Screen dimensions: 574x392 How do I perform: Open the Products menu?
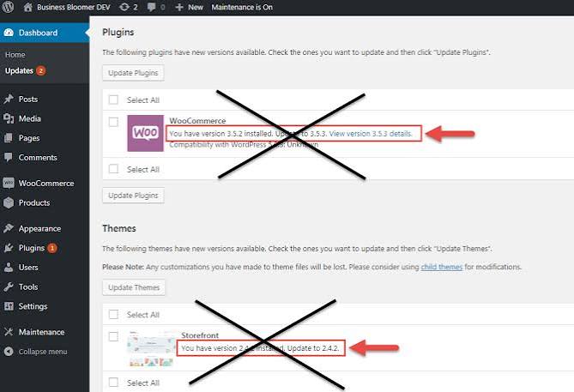[34, 202]
